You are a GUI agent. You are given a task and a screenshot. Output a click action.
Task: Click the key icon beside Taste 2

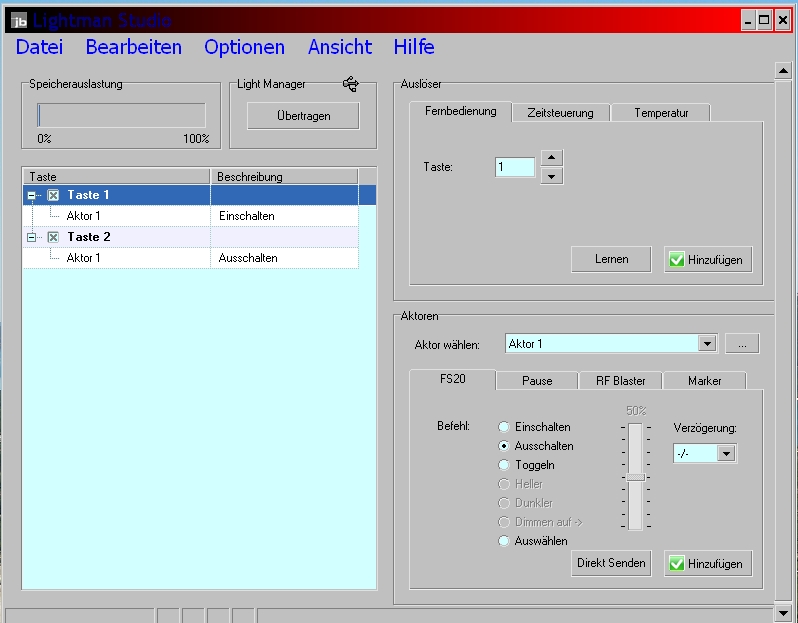click(x=53, y=237)
